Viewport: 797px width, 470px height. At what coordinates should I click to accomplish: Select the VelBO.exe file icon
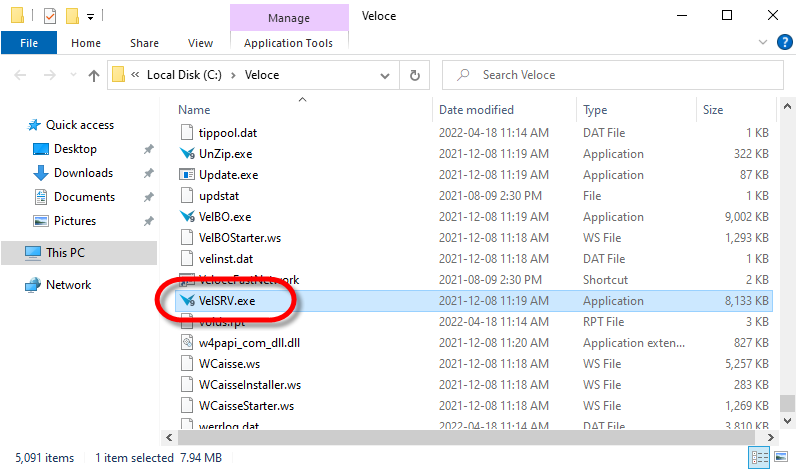(186, 217)
